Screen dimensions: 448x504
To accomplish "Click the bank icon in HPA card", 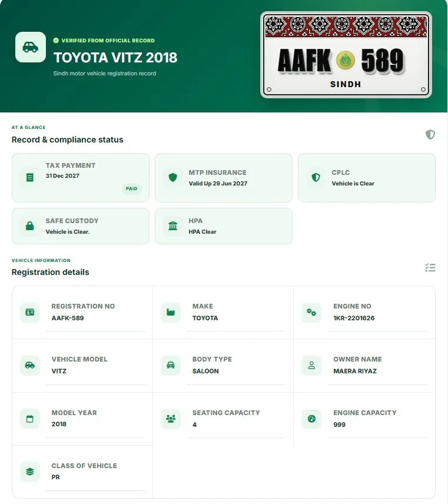I will [x=173, y=226].
